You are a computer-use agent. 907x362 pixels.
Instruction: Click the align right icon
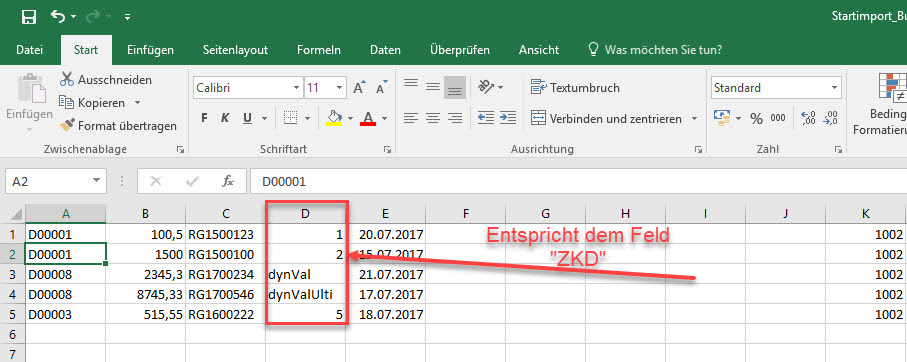[455, 119]
